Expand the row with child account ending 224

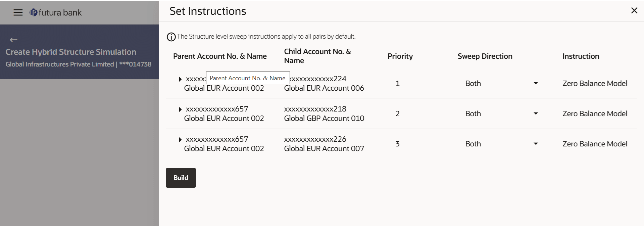point(180,79)
